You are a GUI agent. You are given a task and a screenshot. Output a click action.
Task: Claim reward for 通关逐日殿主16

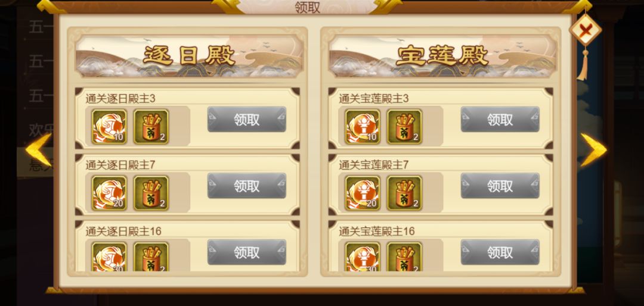[x=247, y=252]
